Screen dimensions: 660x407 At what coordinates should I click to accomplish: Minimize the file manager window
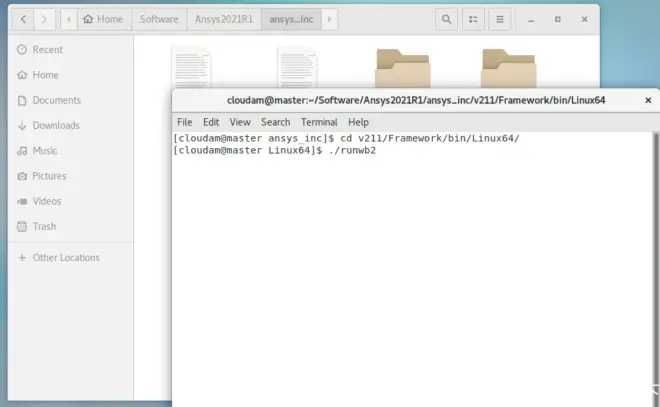point(531,20)
